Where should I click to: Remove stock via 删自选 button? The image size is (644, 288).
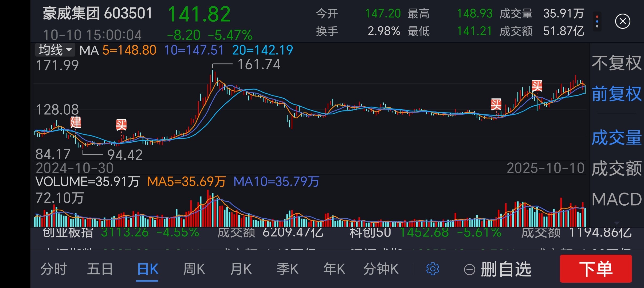pos(506,269)
